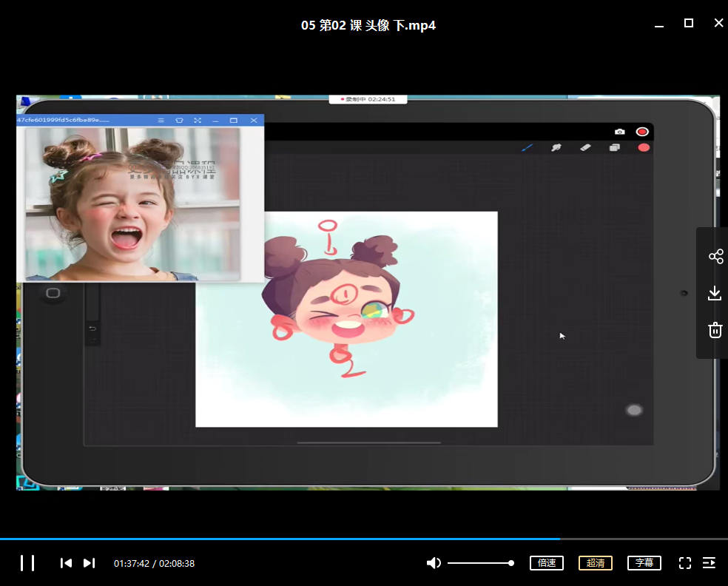Select the brush tool in drawing app
Image resolution: width=728 pixels, height=586 pixels.
(527, 148)
